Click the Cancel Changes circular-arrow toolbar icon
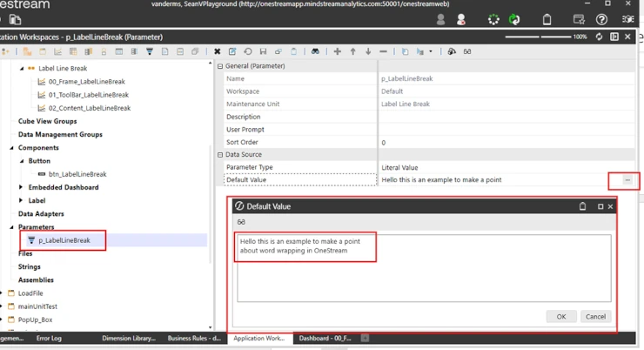This screenshot has height=350, width=644. pyautogui.click(x=248, y=51)
